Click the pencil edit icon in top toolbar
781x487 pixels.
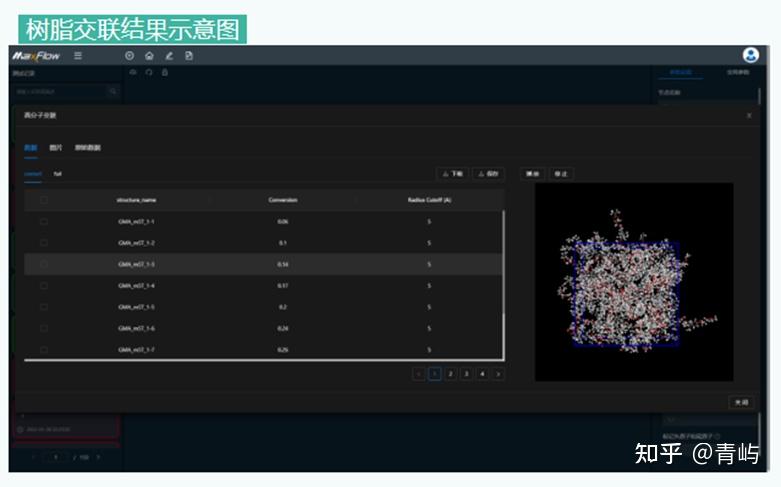click(x=169, y=56)
